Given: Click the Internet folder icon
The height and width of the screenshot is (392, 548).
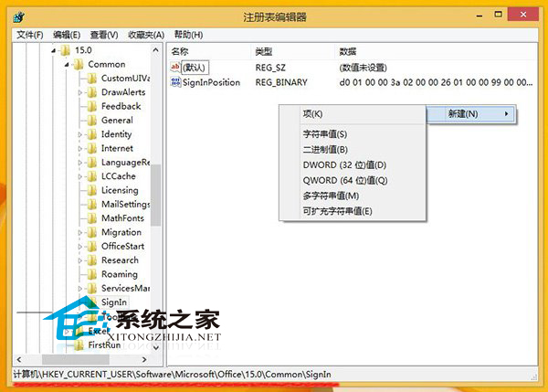Looking at the screenshot, I should click(x=91, y=148).
